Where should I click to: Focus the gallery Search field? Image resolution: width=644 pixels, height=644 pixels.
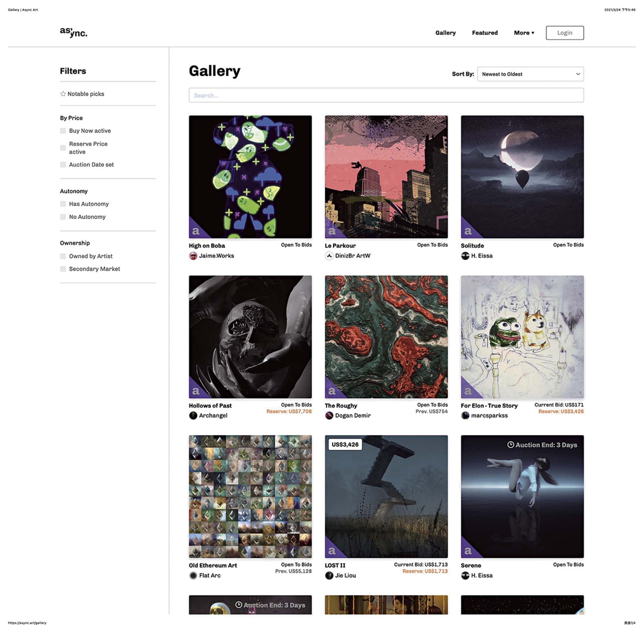pos(386,96)
